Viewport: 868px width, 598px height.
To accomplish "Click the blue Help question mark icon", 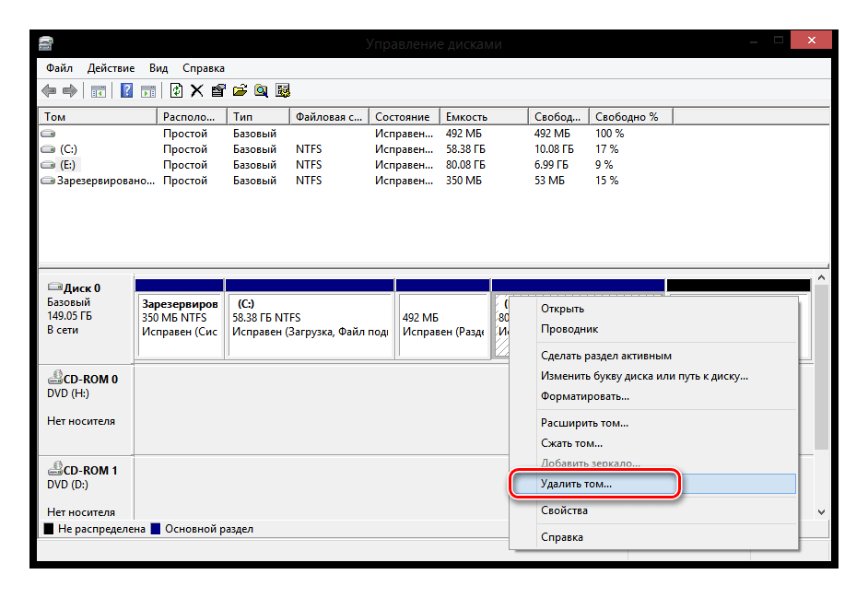I will tap(126, 90).
